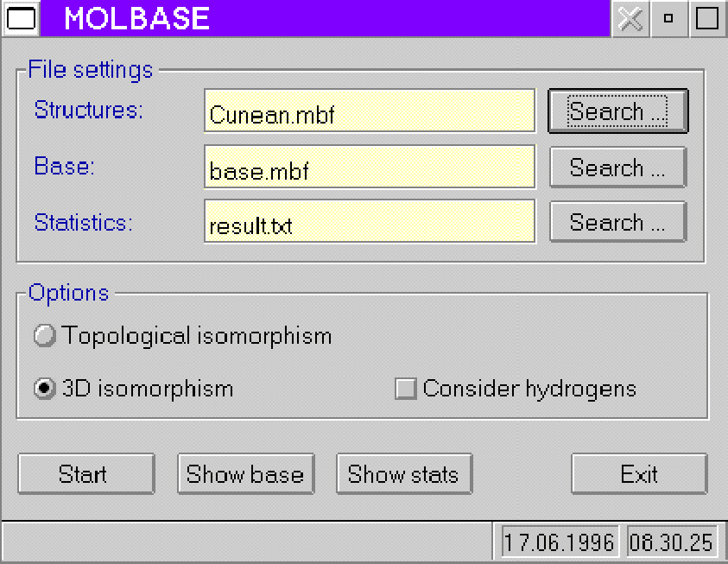This screenshot has height=564, width=728.
Task: Click the time display in status bar
Action: tap(672, 542)
